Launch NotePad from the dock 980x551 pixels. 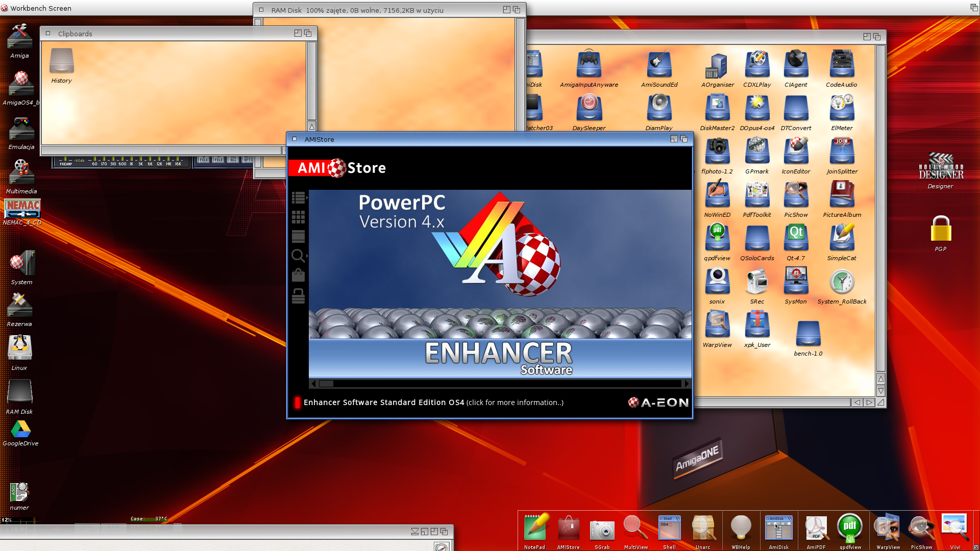pyautogui.click(x=535, y=531)
